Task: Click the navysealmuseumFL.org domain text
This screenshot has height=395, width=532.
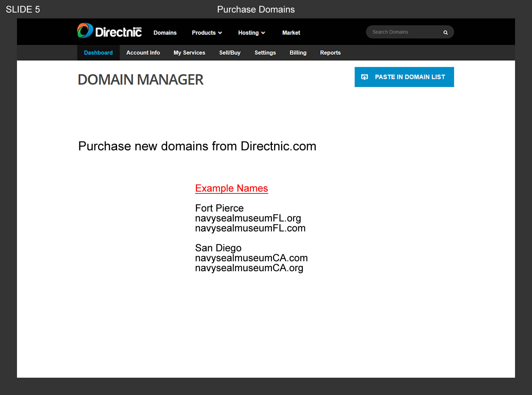Action: click(248, 218)
